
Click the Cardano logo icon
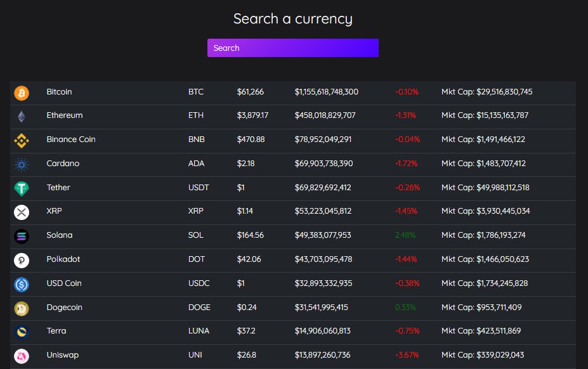pos(22,165)
